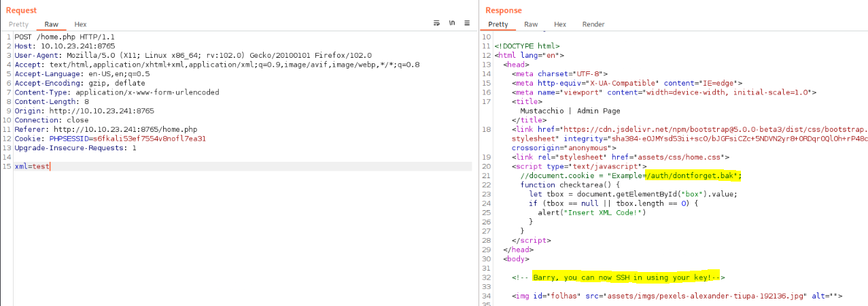Viewport: 868px width, 306px height.
Task: Open the Request Hex tab
Action: [x=80, y=24]
